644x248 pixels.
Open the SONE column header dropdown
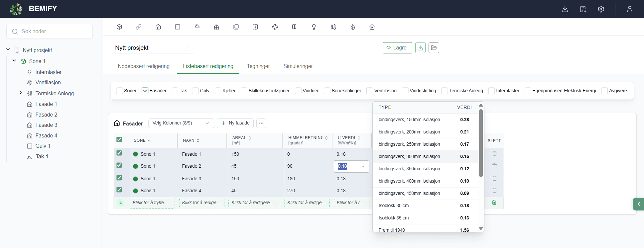149,140
